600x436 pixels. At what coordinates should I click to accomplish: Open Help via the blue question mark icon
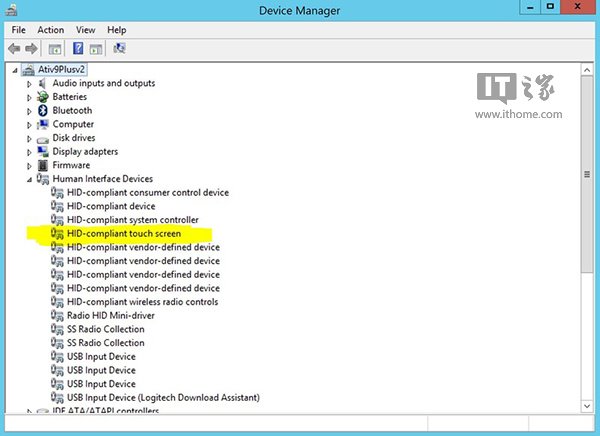coord(78,48)
